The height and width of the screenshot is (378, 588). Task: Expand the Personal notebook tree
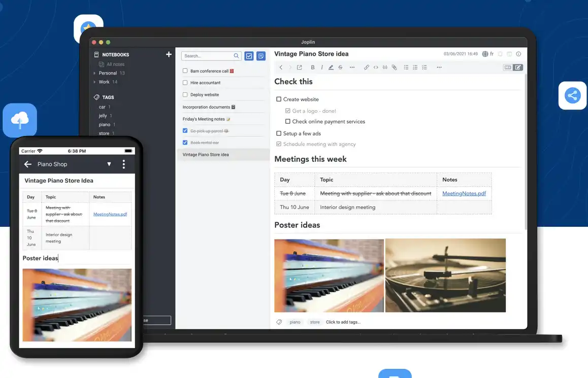(x=94, y=73)
